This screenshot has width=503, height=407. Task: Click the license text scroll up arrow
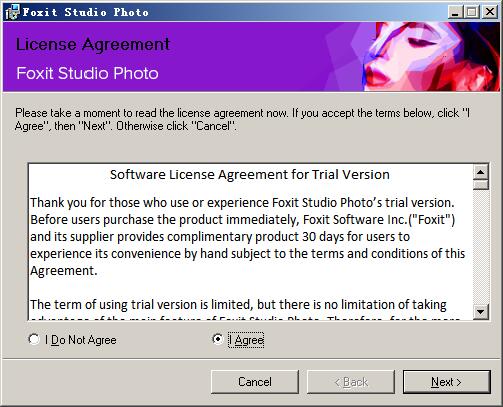pyautogui.click(x=480, y=172)
